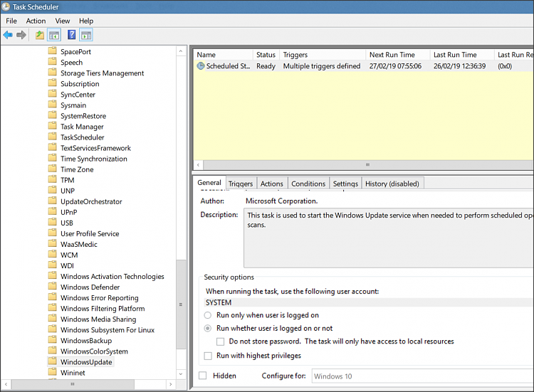This screenshot has width=534, height=392.
Task: Click the WaaSMedic folder icon
Action: coord(52,244)
